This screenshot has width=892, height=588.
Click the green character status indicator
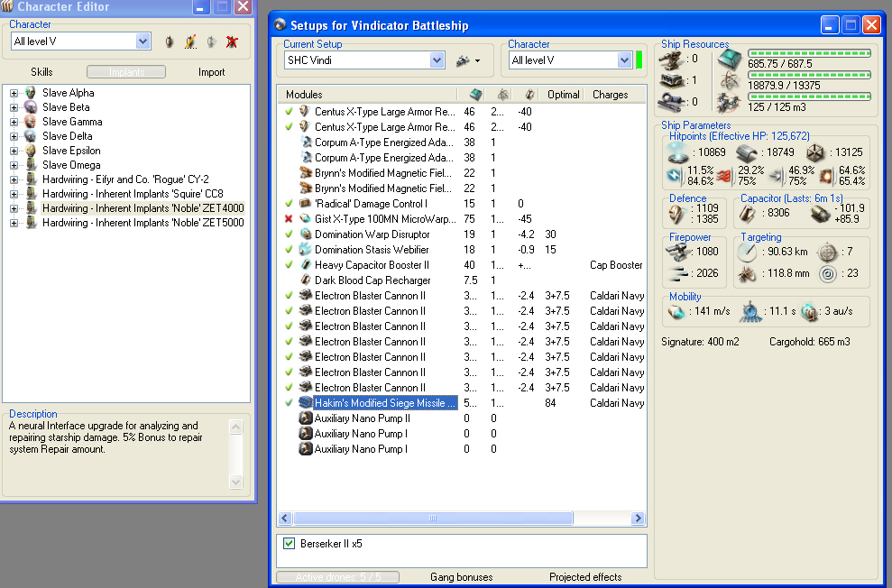pyautogui.click(x=639, y=60)
